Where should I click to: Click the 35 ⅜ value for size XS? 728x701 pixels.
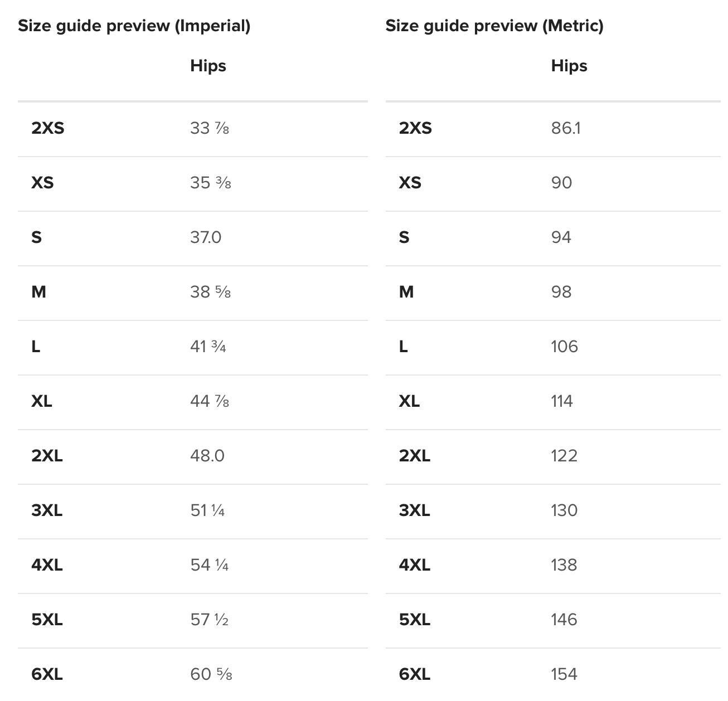coord(210,183)
